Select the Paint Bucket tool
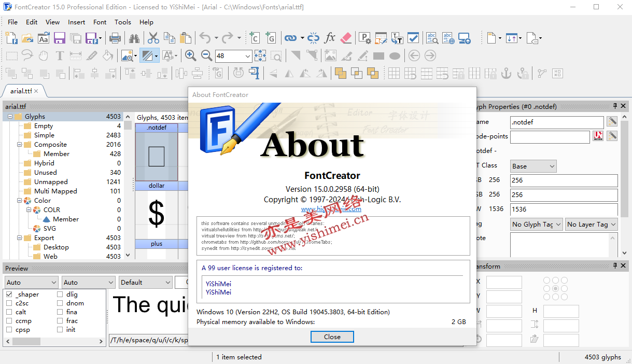Screen dimensions: 632x364 (108, 55)
